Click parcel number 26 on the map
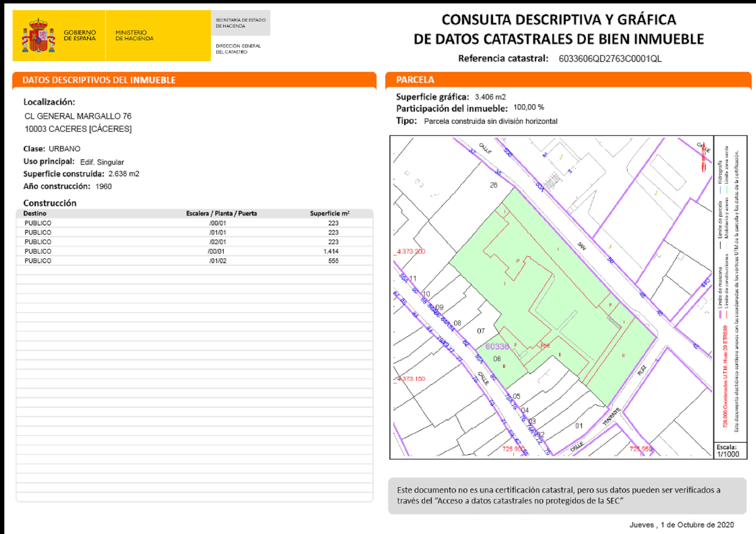Viewport: 756px width, 534px height. coord(493,185)
